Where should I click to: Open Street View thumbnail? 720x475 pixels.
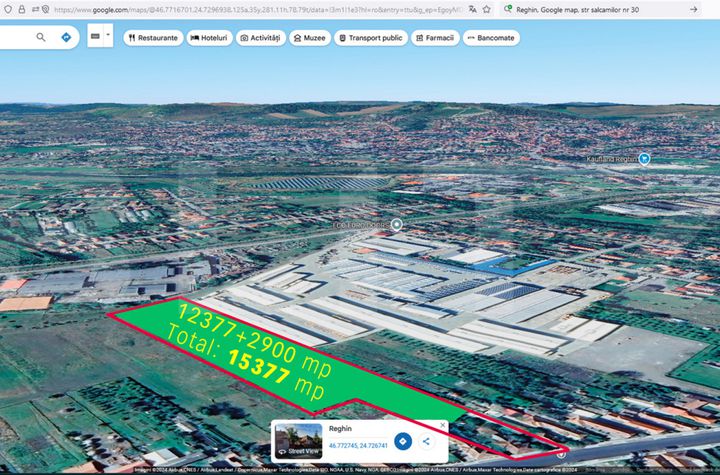pyautogui.click(x=298, y=441)
